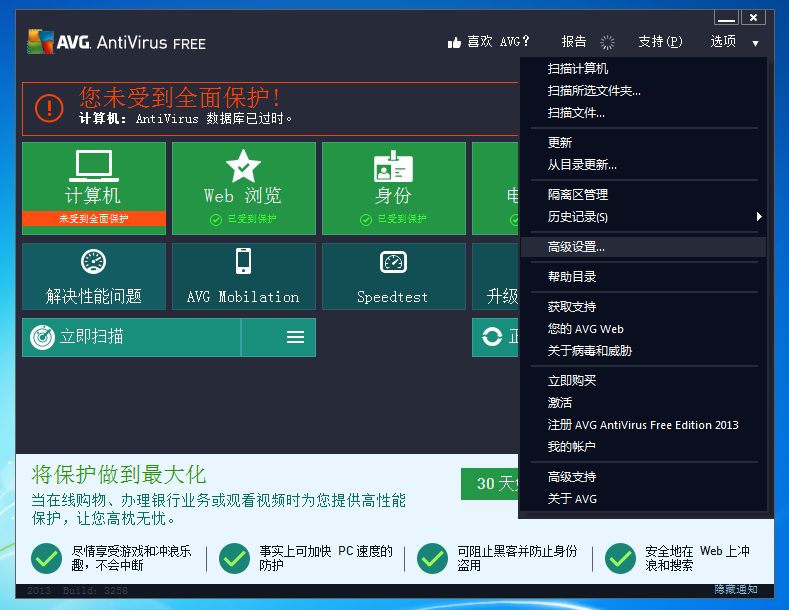The width and height of the screenshot is (789, 610).
Task: Open the 支持(P) menu
Action: click(x=660, y=41)
